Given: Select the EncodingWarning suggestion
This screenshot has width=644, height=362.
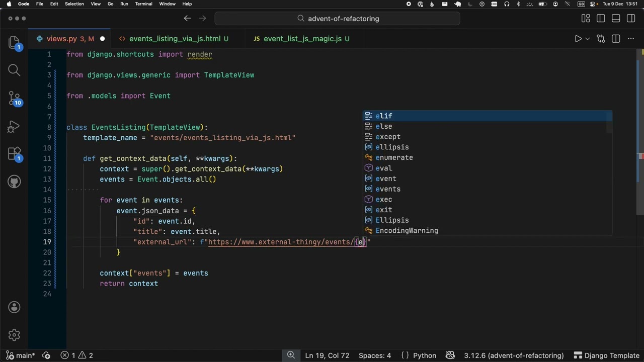Looking at the screenshot, I should coord(488,231).
